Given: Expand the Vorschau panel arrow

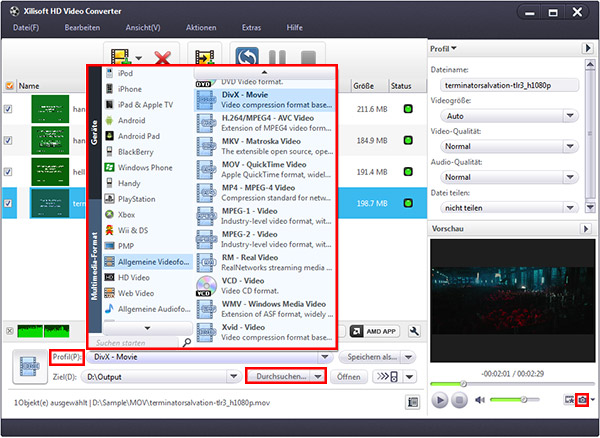Looking at the screenshot, I should pyautogui.click(x=585, y=229).
